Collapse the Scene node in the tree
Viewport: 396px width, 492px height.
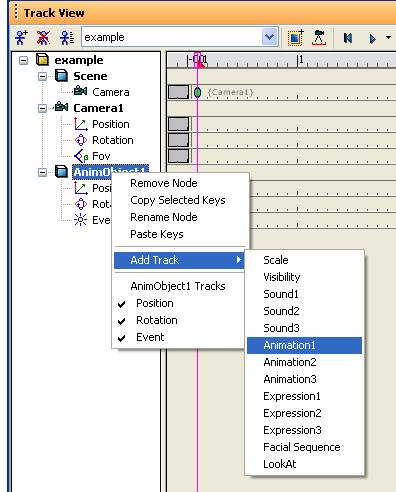point(42,76)
